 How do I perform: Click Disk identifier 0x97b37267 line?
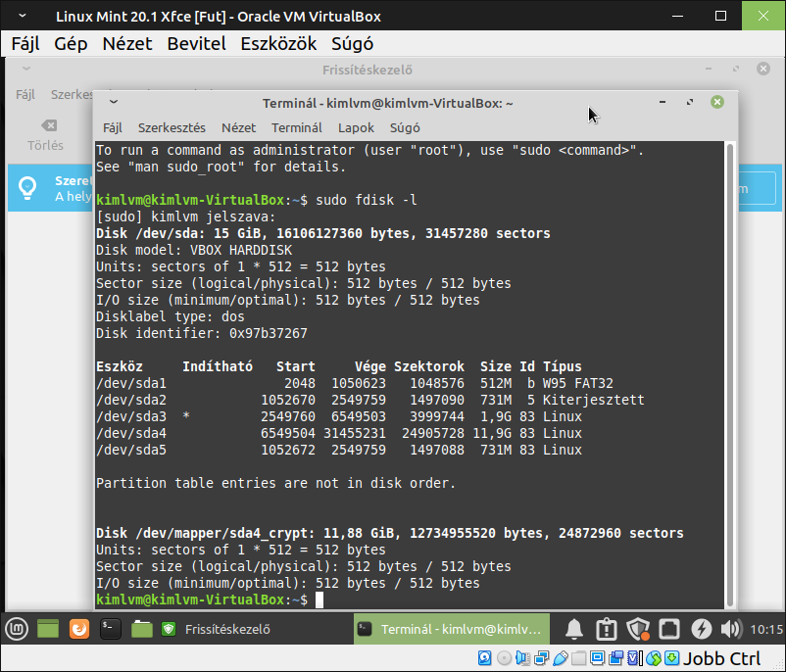[x=202, y=333]
